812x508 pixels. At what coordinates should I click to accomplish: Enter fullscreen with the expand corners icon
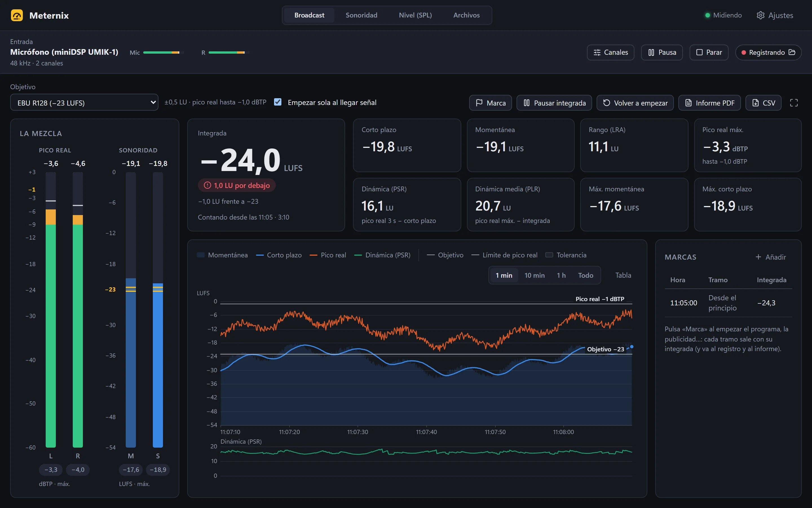coord(794,103)
